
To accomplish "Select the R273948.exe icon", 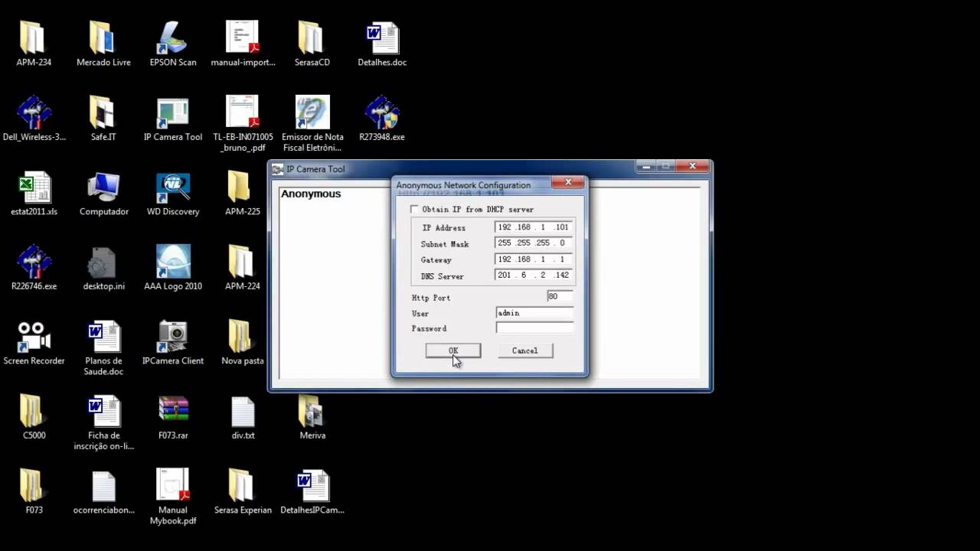I will pyautogui.click(x=382, y=112).
